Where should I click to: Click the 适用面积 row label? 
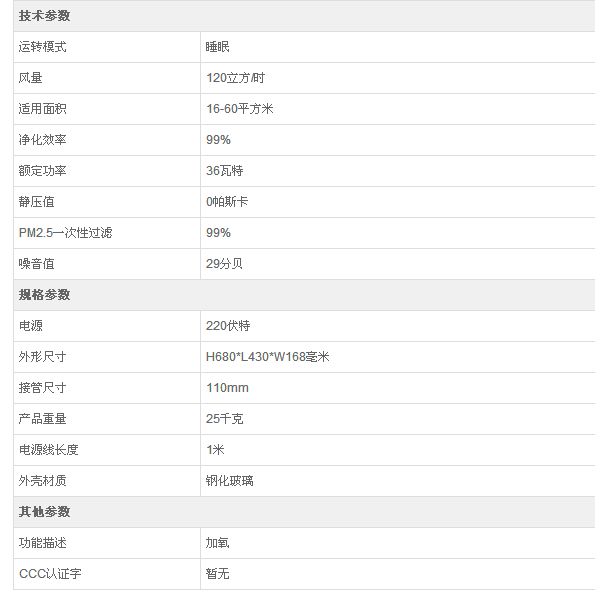[43, 109]
